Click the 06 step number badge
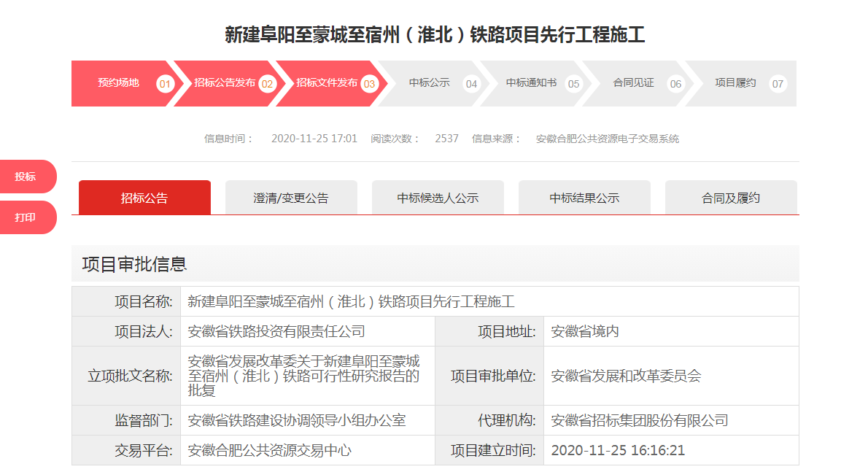The height and width of the screenshot is (472, 868). 675,84
